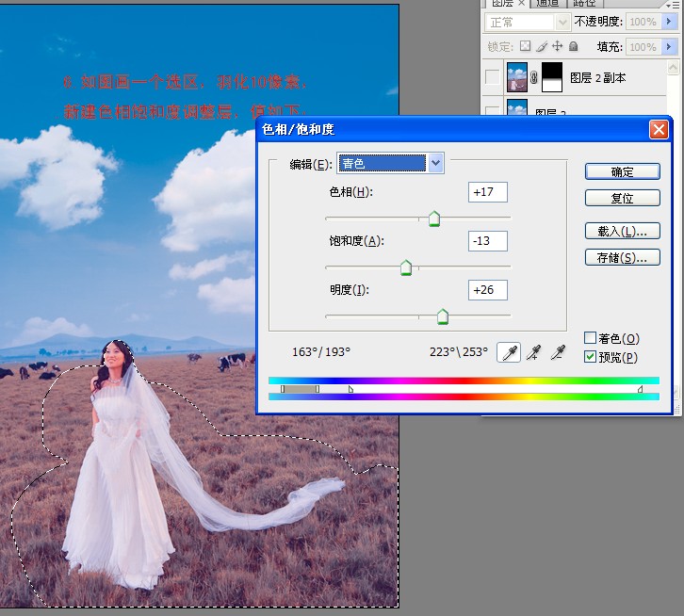
Task: Close the Hue/Saturation dialog
Action: tap(659, 130)
